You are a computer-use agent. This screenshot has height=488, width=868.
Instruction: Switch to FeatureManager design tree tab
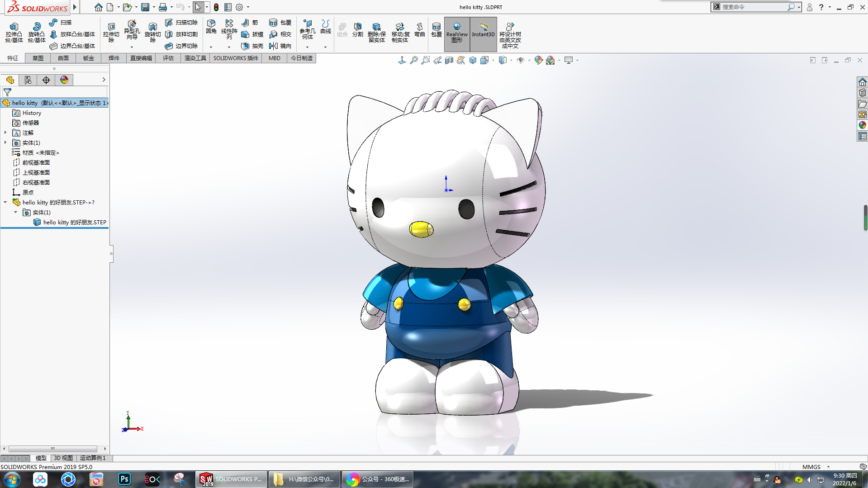(x=10, y=80)
